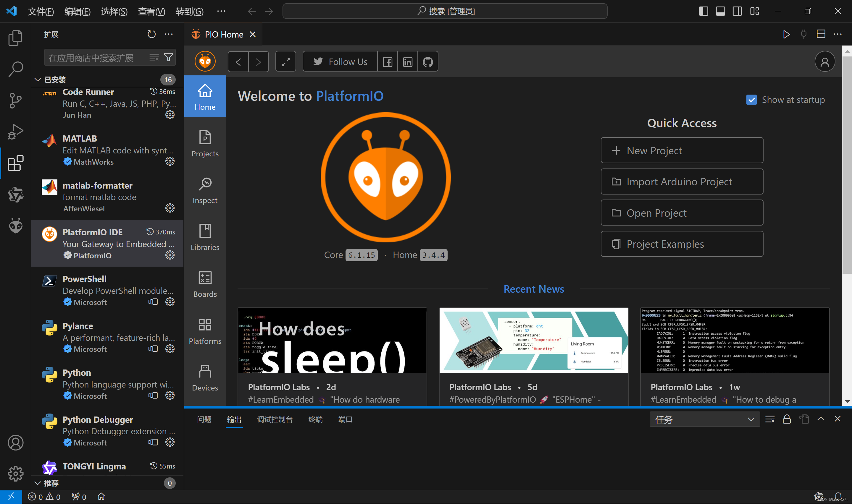Maximize the bottom panel size
Screen dimensions: 852x504
(820, 419)
